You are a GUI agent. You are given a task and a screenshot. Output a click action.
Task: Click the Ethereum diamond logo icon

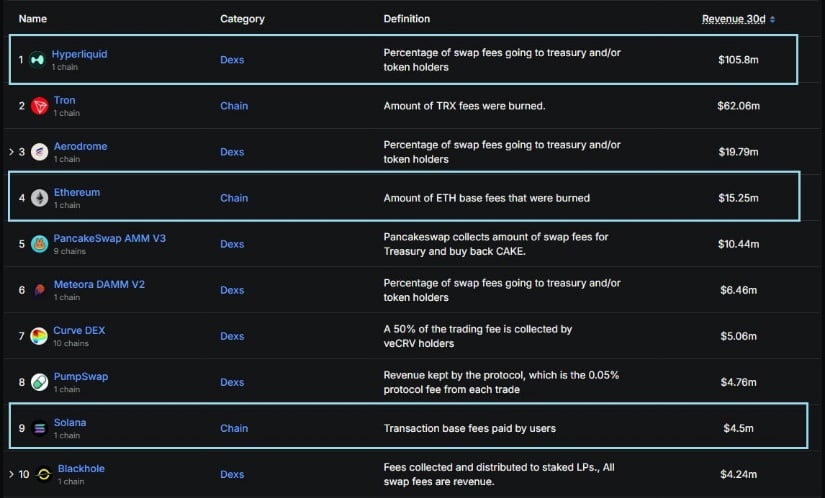pyautogui.click(x=39, y=198)
